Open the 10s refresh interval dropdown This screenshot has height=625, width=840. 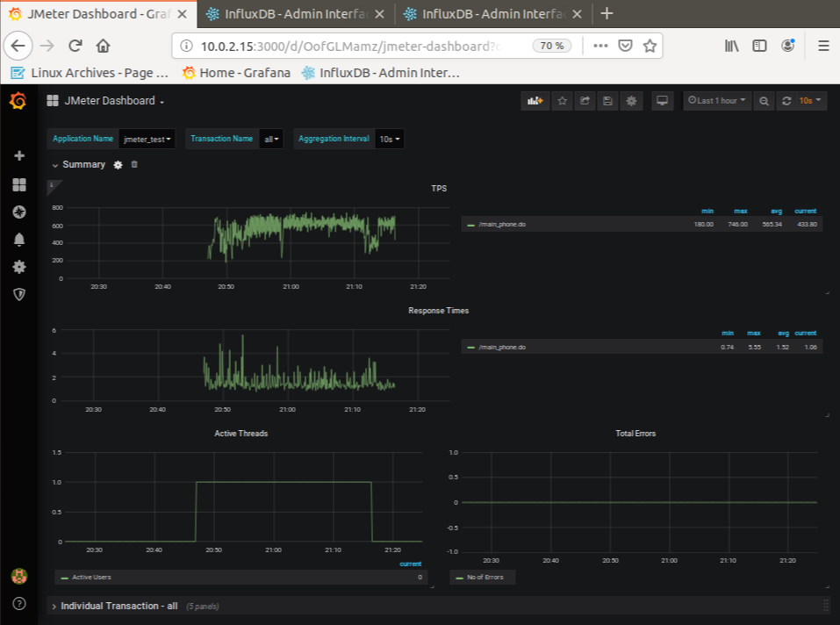[810, 101]
